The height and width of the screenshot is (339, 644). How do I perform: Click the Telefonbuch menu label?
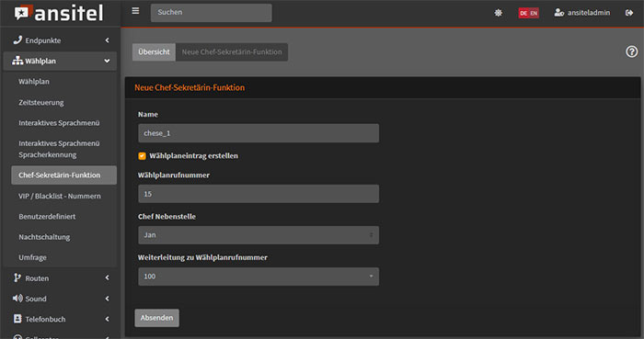point(45,320)
